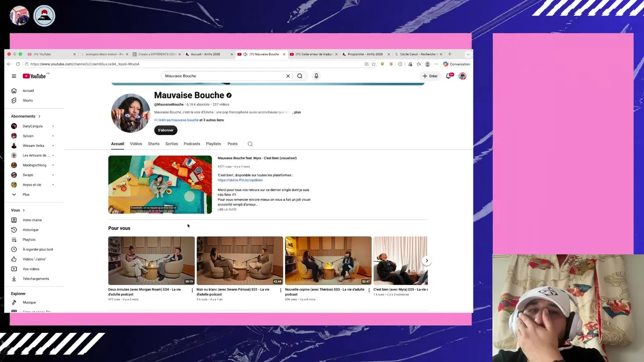This screenshot has height=362, width=644.
Task: Switch to the Sorties channel tab
Action: (172, 144)
